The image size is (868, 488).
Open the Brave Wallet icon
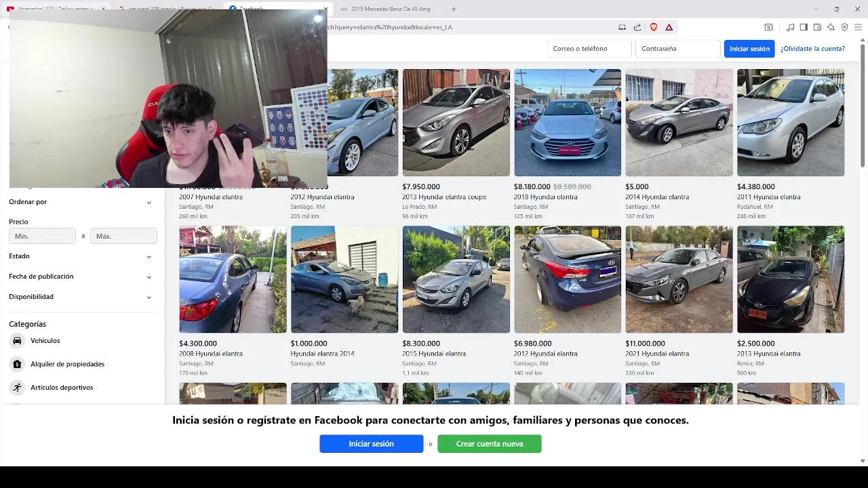(817, 27)
